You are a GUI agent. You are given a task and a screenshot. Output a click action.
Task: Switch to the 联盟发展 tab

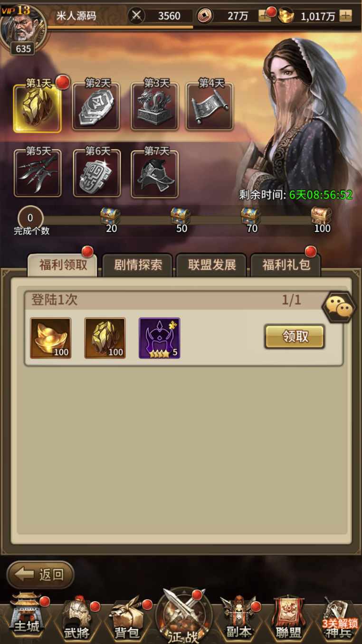[x=212, y=265]
